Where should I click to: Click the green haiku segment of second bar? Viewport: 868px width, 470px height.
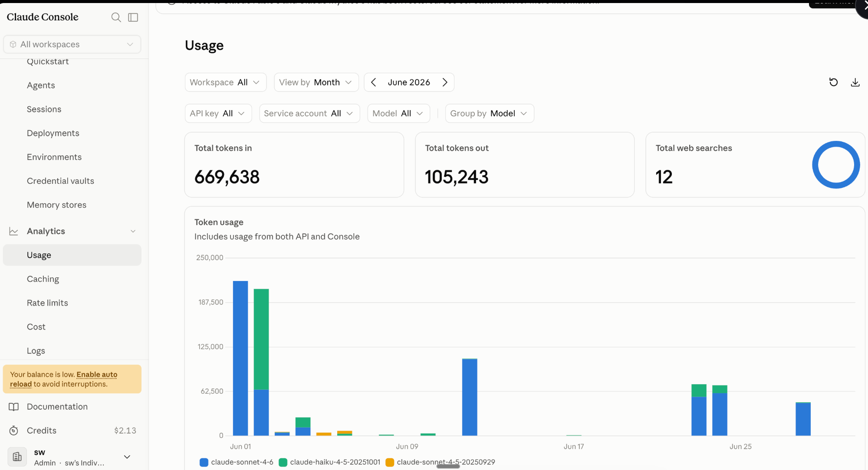[261, 339]
